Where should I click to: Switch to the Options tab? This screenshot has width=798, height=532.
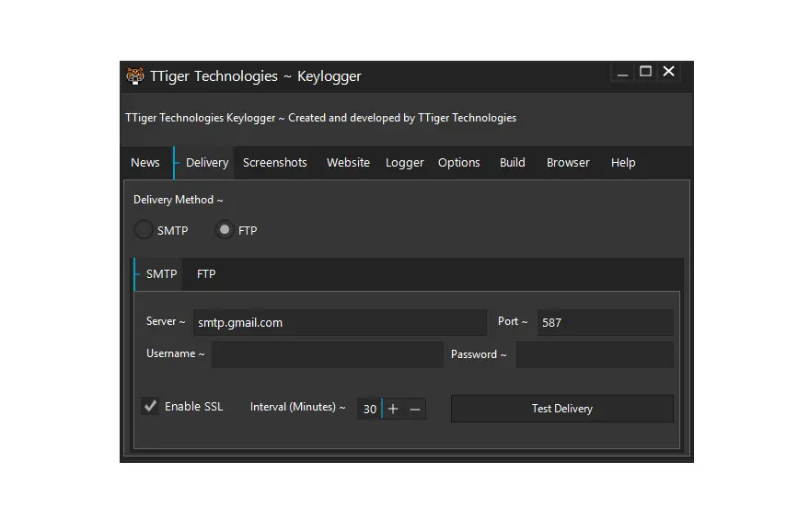tap(459, 162)
